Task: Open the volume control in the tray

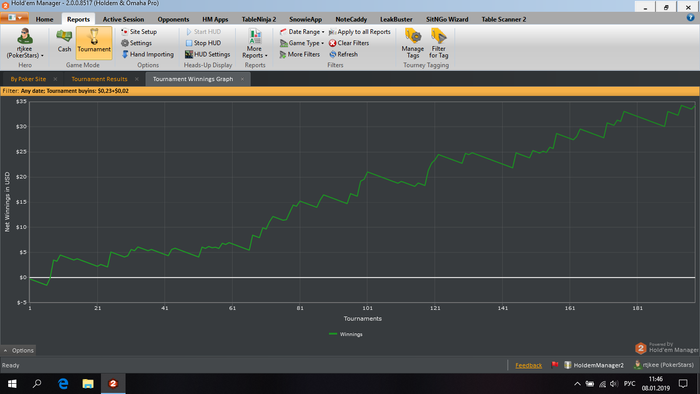Action: point(614,384)
